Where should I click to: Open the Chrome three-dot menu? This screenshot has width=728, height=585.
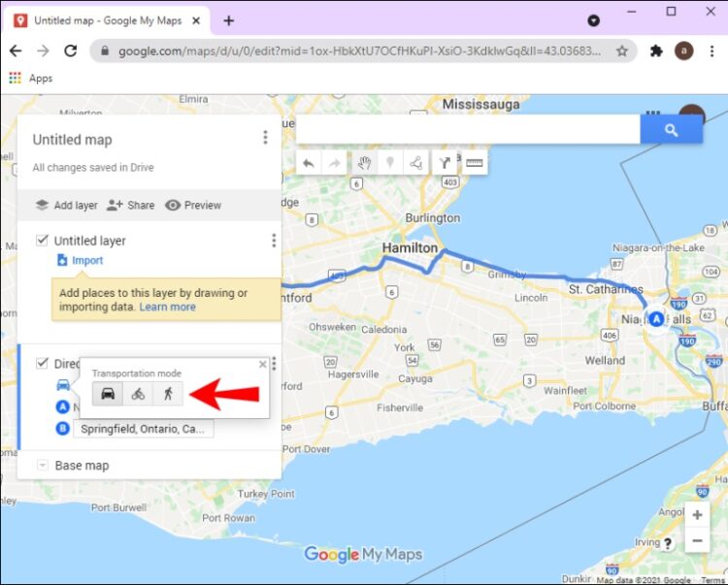point(711,50)
